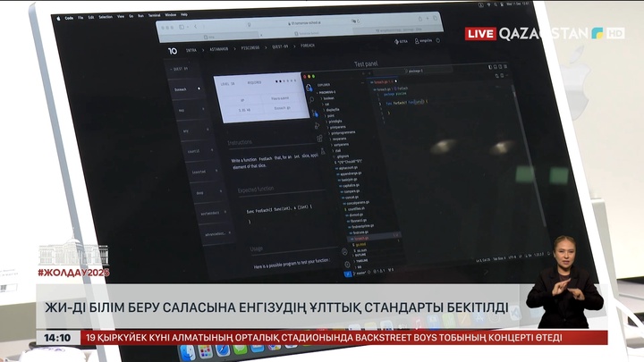Select issorted exercise in quest sidebar
This screenshot has width=644, height=362.
[x=205, y=171]
